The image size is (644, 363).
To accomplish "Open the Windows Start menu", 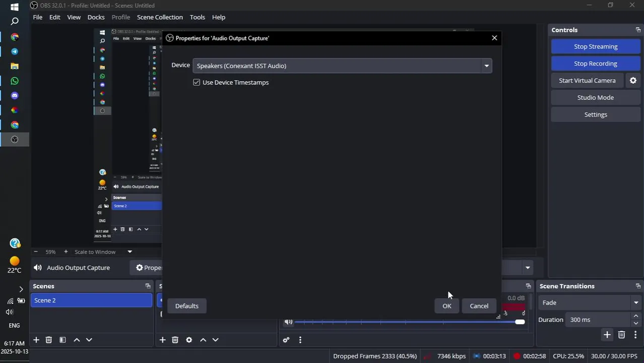I will [15, 7].
